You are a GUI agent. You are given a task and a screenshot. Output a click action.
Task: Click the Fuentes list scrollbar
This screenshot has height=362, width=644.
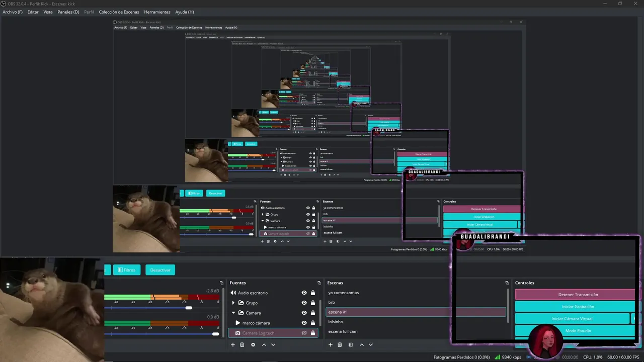point(320,312)
